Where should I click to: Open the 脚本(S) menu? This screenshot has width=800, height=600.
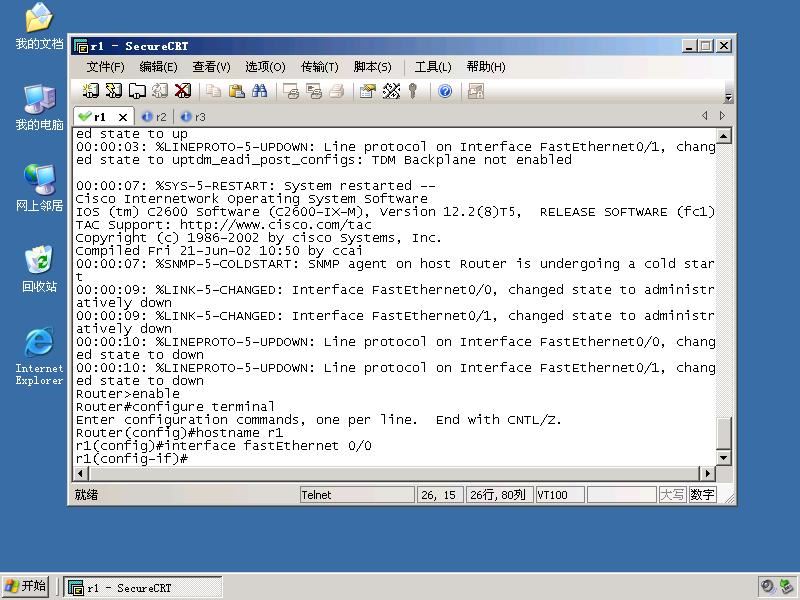click(372, 67)
